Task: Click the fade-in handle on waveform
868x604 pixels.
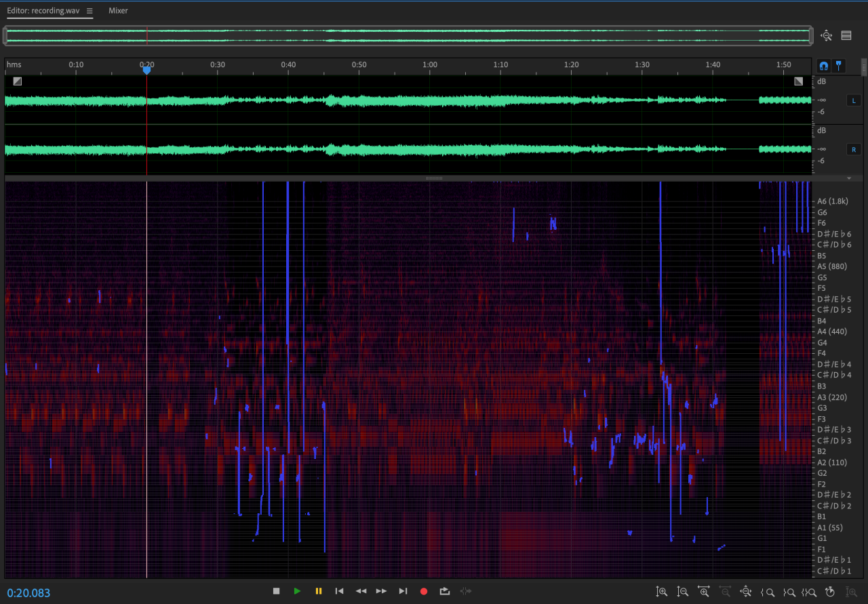Action: (x=17, y=81)
